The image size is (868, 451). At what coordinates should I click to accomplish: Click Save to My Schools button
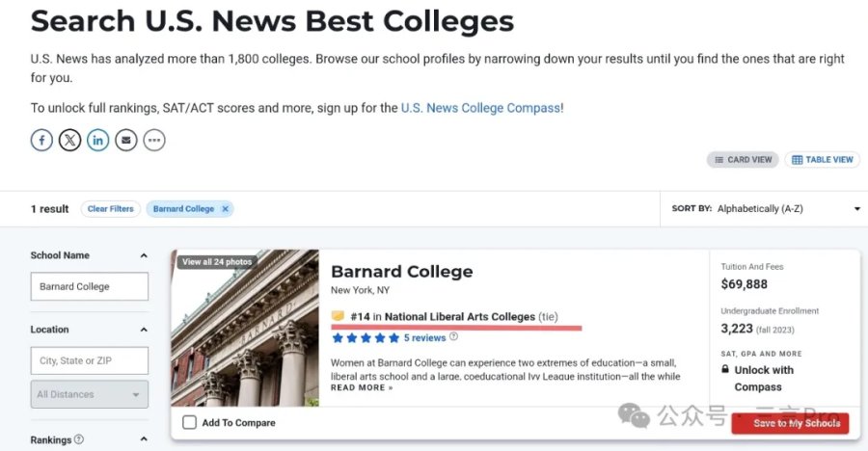pyautogui.click(x=790, y=423)
